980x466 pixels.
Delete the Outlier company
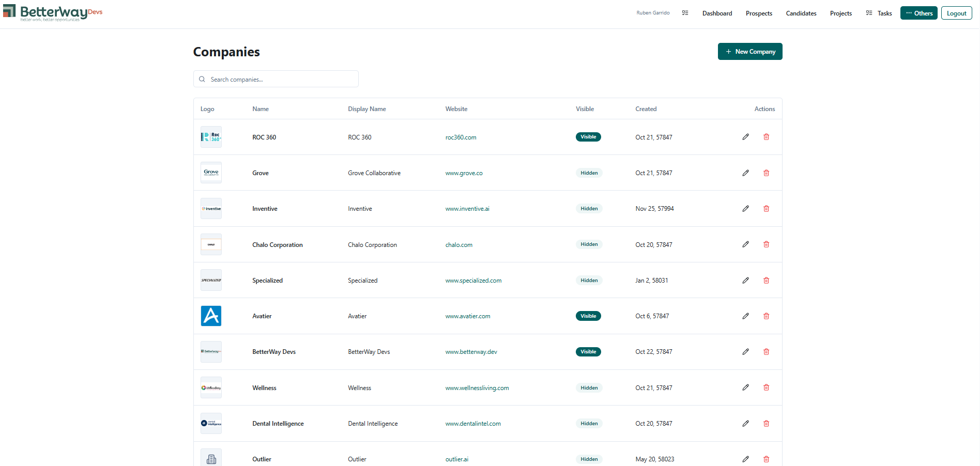click(766, 459)
